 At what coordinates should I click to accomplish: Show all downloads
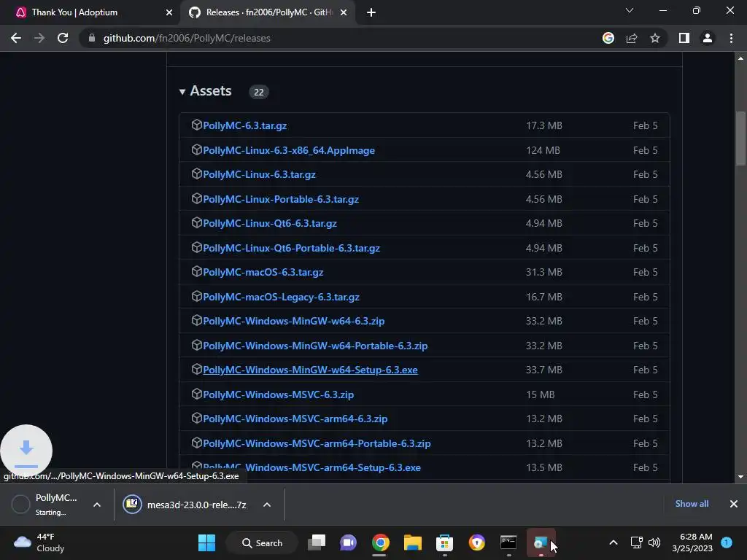(x=692, y=504)
